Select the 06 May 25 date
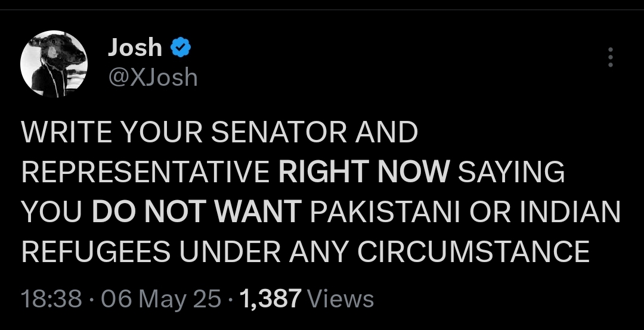Viewport: 644px width, 330px height. tap(161, 298)
